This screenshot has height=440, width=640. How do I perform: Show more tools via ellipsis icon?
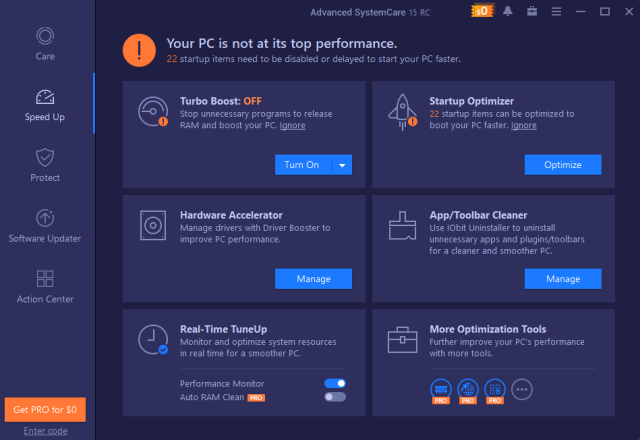(522, 389)
